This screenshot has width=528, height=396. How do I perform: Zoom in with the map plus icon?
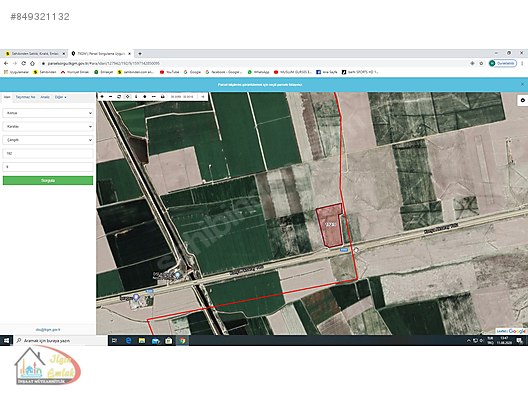point(102,96)
